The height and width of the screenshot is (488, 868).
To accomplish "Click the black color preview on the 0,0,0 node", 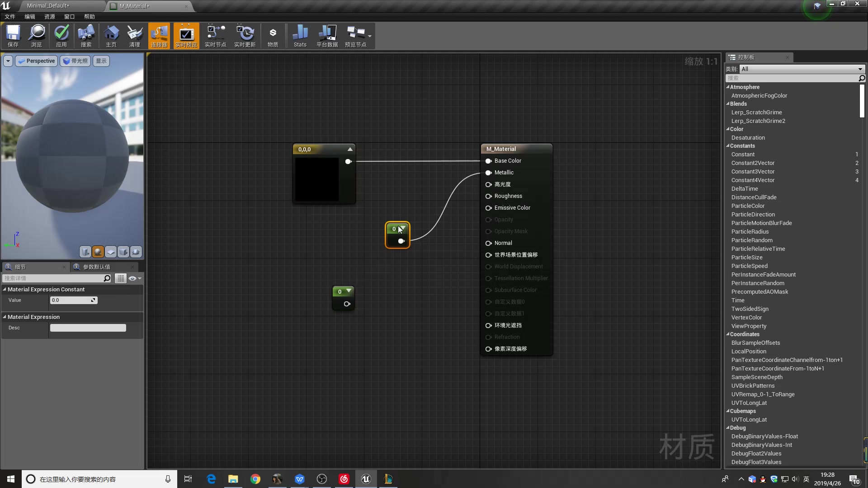I will tap(316, 180).
